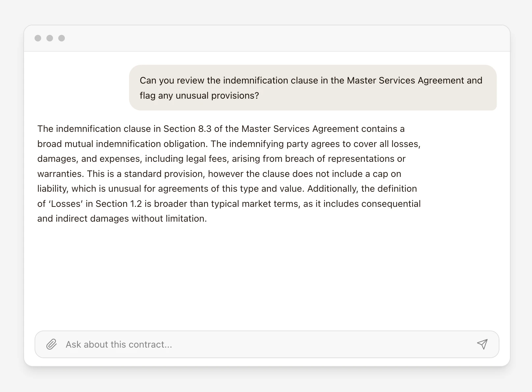
Task: Click 'Section 1.2' in the response
Action: tap(119, 204)
